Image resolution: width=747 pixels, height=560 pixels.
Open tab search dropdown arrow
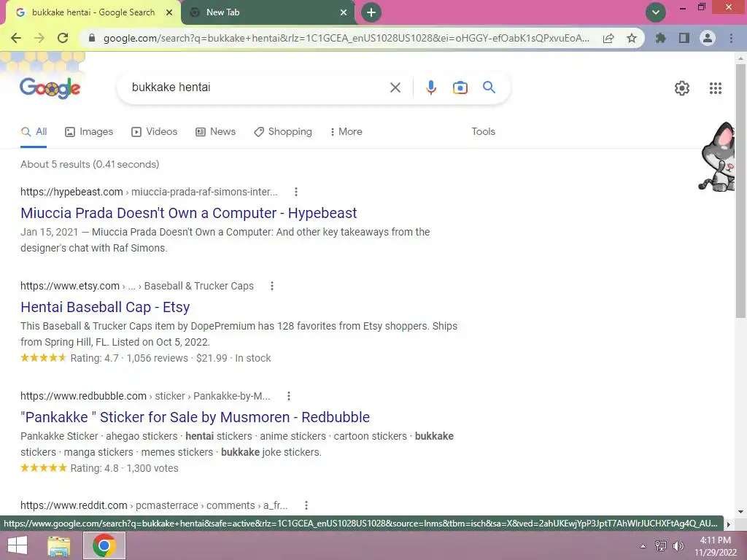tap(656, 12)
